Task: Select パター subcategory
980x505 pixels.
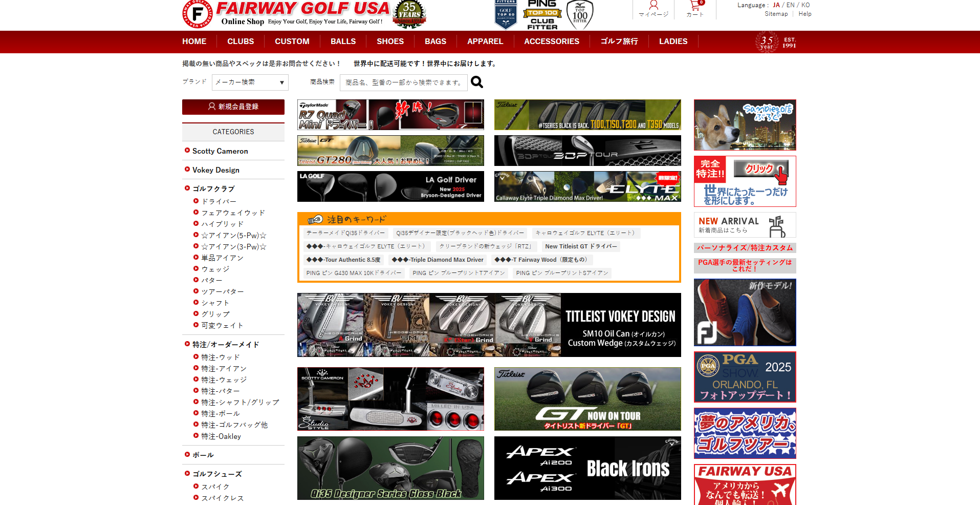Action: tap(211, 281)
